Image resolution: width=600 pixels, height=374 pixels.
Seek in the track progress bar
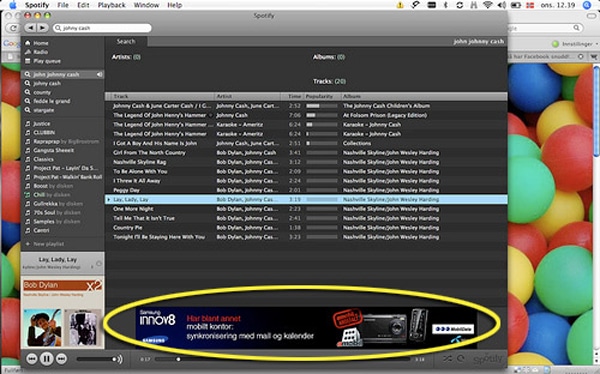pyautogui.click(x=282, y=359)
